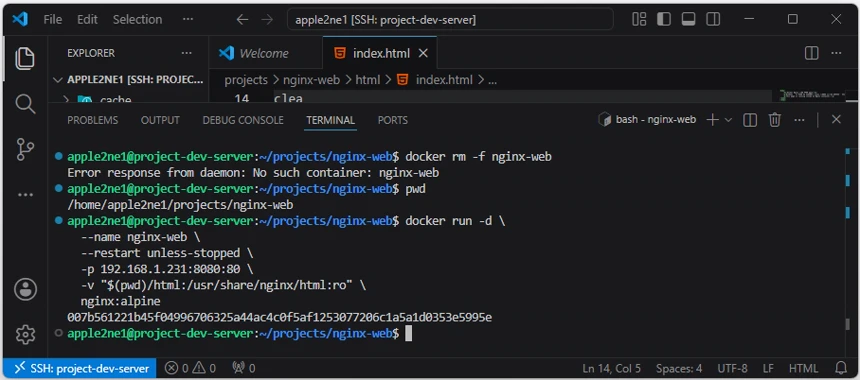
Task: Click the command center search box
Action: pyautogui.click(x=450, y=20)
